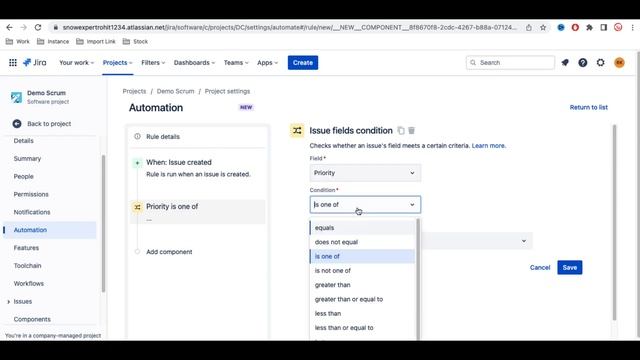This screenshot has width=640, height=360.
Task: Expand the Issues section in the sidebar
Action: coord(9,302)
